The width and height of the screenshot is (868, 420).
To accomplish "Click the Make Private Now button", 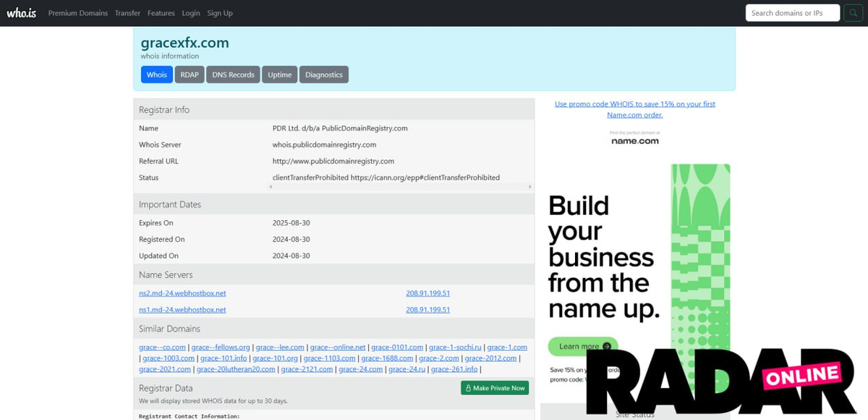I will pyautogui.click(x=495, y=388).
